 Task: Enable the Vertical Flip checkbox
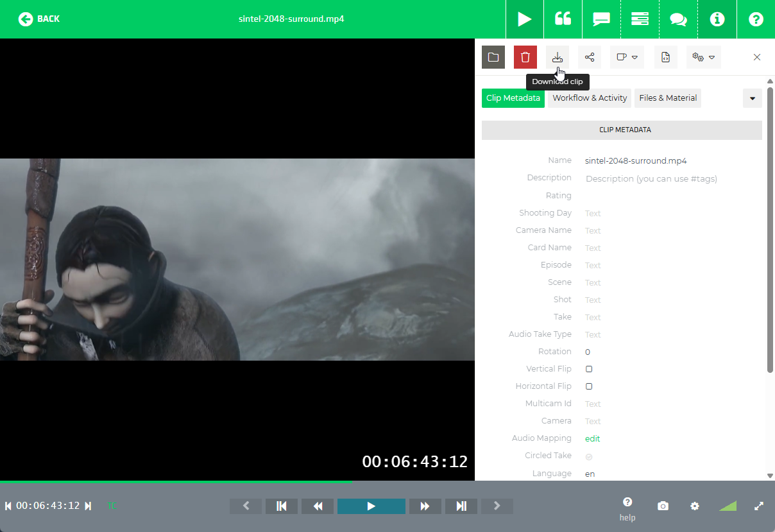click(589, 369)
